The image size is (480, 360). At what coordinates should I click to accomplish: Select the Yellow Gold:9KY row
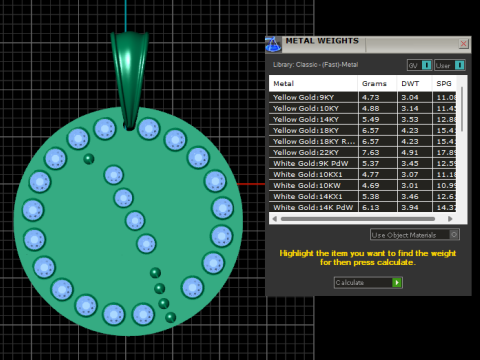click(362, 97)
